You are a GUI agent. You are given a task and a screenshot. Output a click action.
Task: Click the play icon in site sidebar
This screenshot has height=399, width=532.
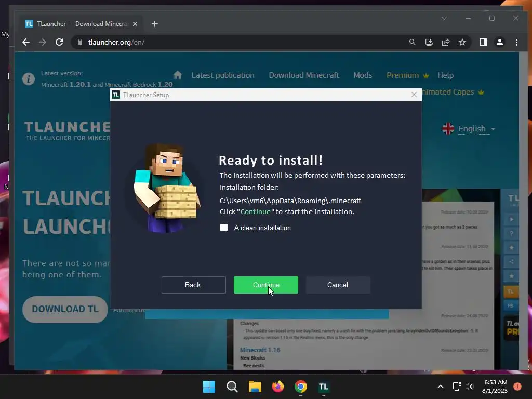click(511, 219)
